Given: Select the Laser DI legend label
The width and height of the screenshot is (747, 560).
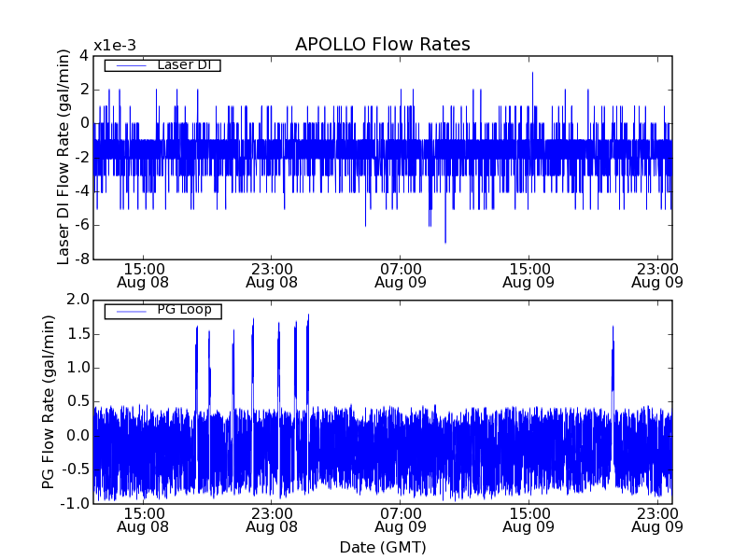Looking at the screenshot, I should 184,64.
